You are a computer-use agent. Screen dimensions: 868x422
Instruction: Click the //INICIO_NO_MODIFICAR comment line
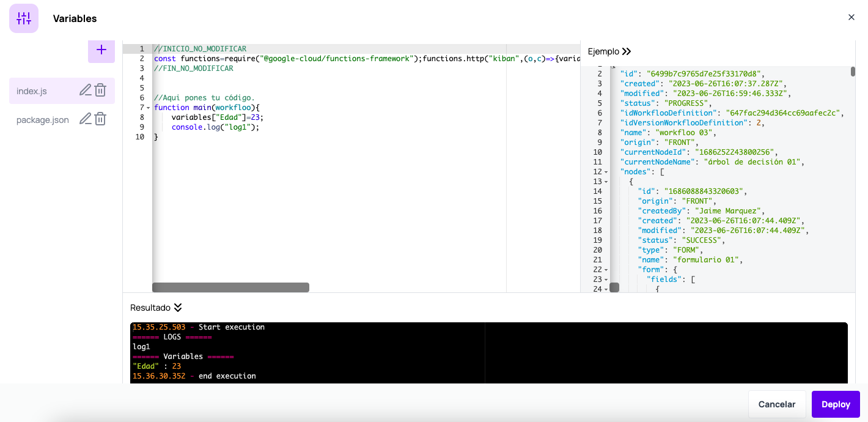click(200, 49)
